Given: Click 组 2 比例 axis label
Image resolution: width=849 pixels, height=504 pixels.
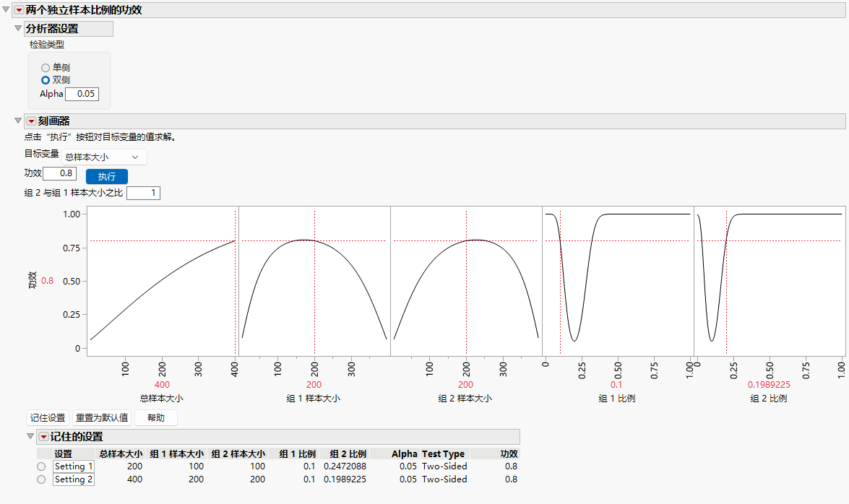Looking at the screenshot, I should click(x=769, y=399).
